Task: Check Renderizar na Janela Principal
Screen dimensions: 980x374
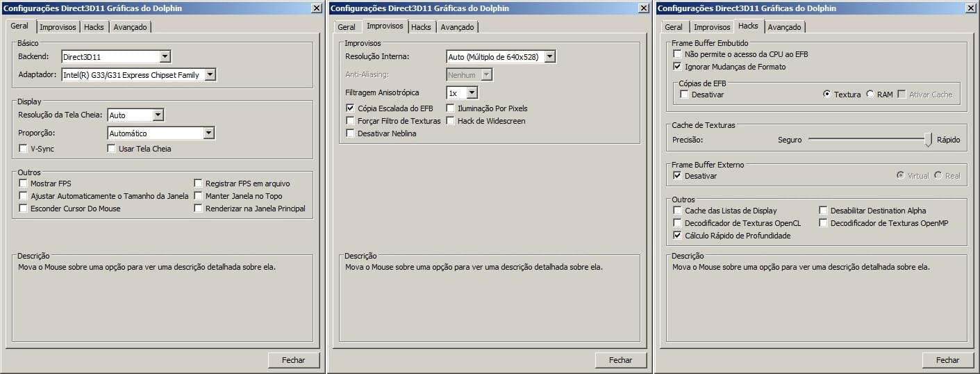Action: coord(199,209)
